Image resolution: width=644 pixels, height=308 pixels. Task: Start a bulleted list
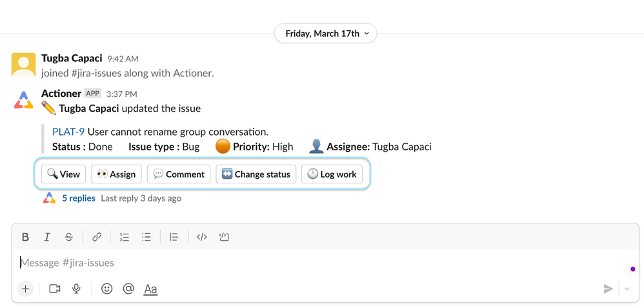146,237
